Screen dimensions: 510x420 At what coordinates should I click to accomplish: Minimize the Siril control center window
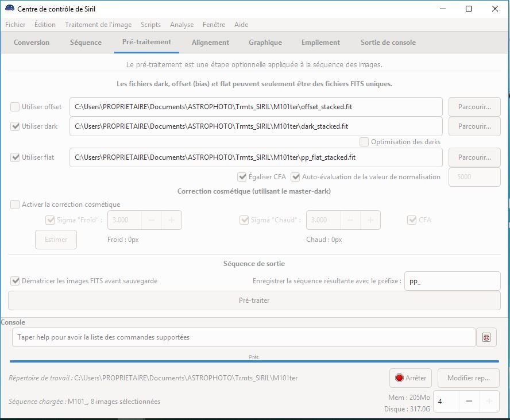[x=443, y=9]
